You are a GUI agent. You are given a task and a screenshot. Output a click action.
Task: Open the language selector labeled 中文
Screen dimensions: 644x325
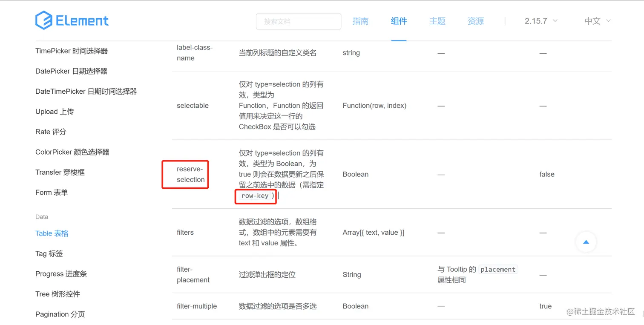coord(596,20)
